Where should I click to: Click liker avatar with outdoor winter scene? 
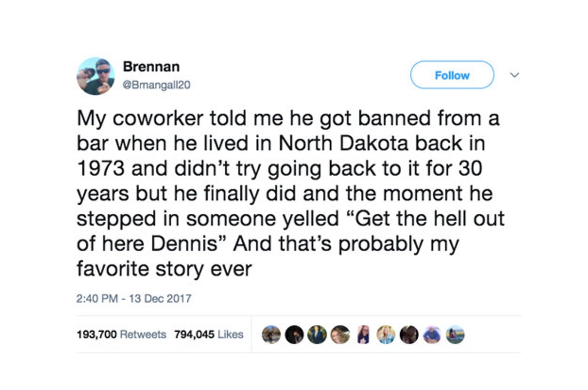click(271, 335)
